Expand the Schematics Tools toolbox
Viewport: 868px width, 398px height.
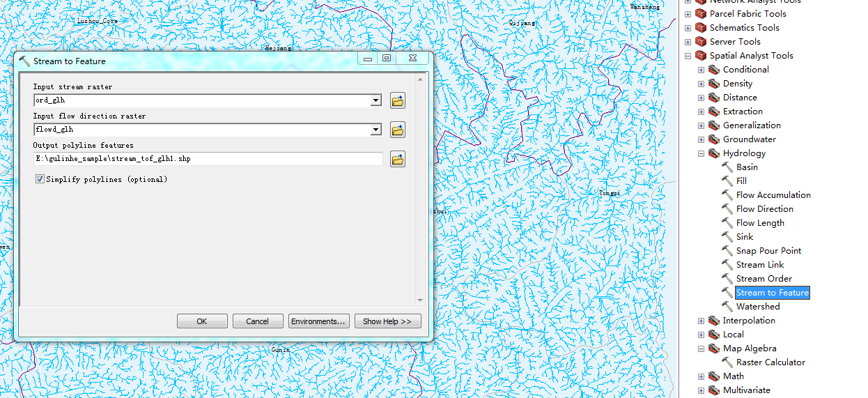tap(688, 28)
